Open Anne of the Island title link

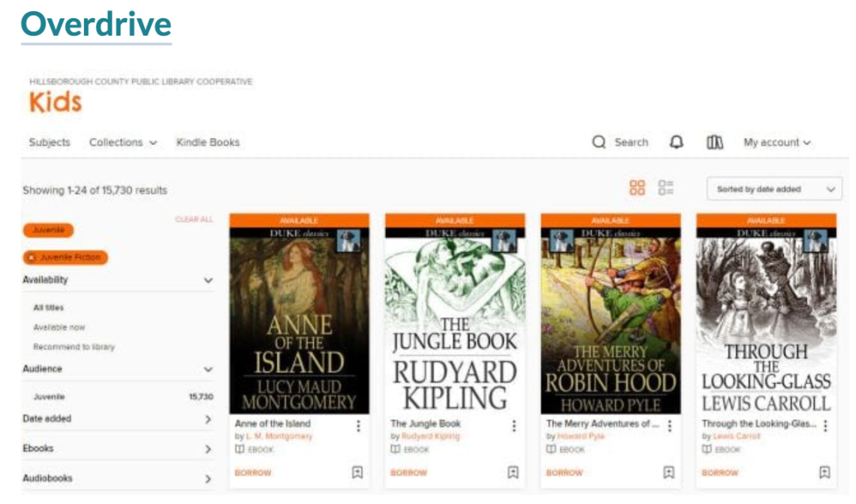(x=273, y=424)
